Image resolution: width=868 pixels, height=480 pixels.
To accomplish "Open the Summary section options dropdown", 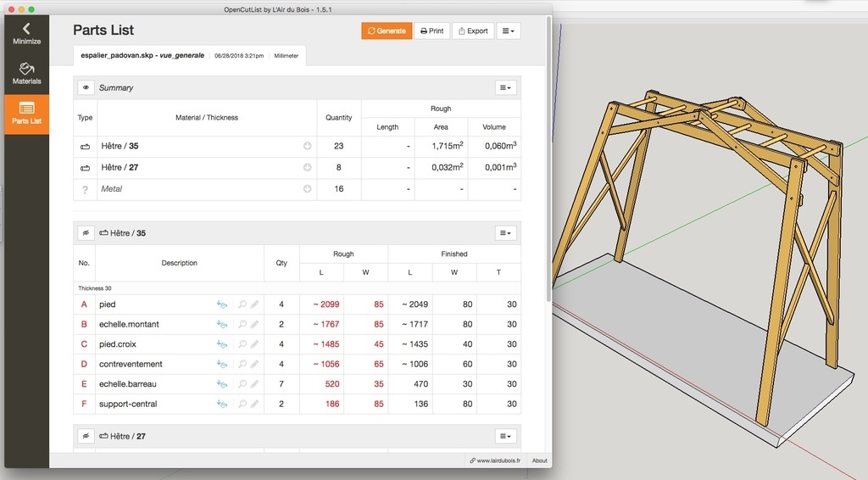I will 505,87.
